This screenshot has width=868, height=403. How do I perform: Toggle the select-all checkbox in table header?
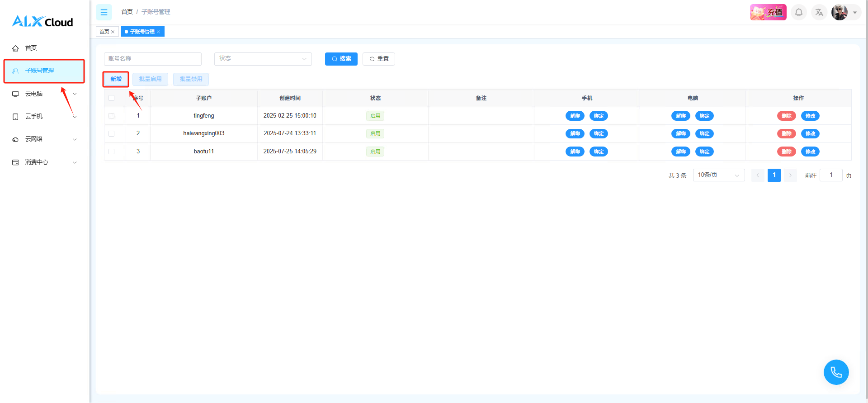112,98
